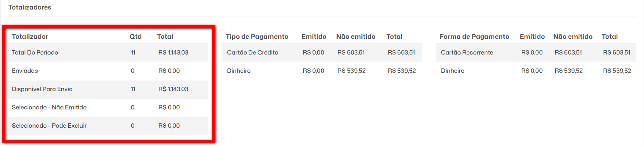This screenshot has height=146, width=644.
Task: Click the Tipo de Pagamento column header
Action: (x=257, y=37)
